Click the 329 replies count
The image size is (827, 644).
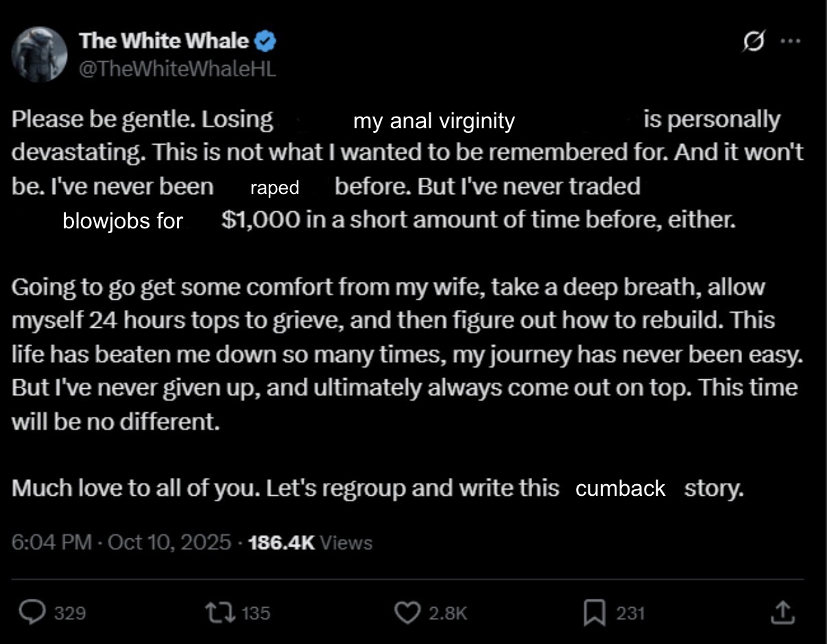(70, 613)
